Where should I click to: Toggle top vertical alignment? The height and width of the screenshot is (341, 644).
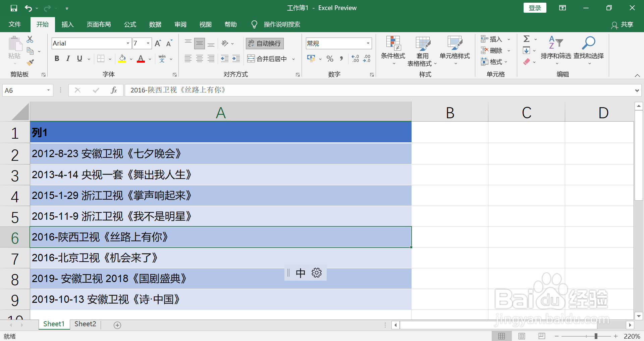[x=188, y=43]
